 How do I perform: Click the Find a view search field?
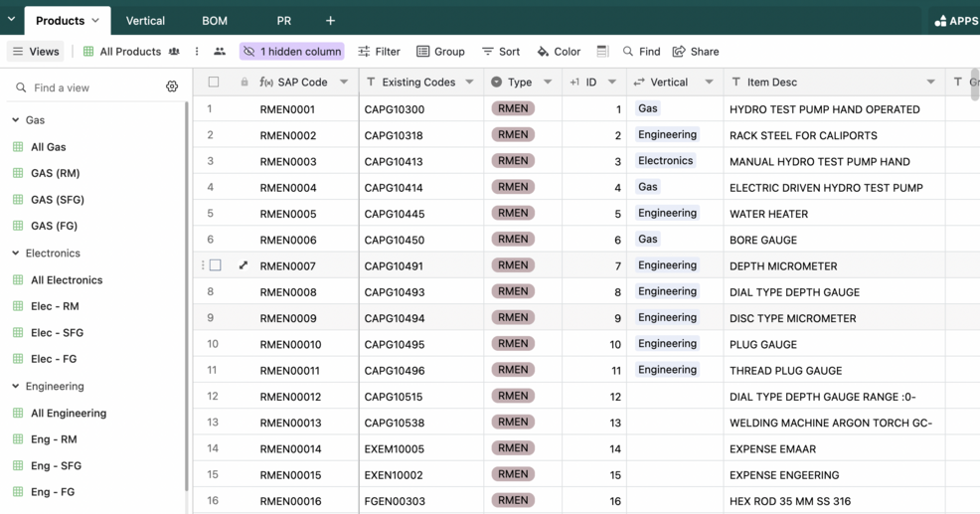pos(89,87)
